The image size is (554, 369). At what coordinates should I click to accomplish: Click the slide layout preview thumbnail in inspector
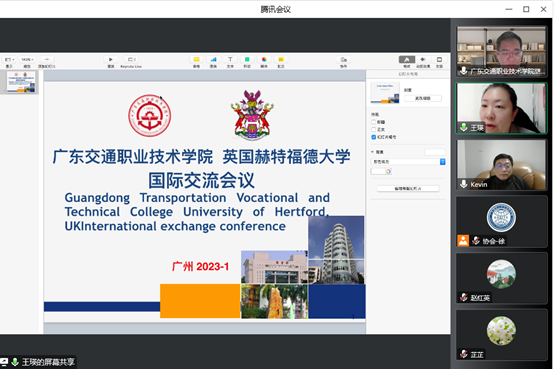click(x=385, y=93)
